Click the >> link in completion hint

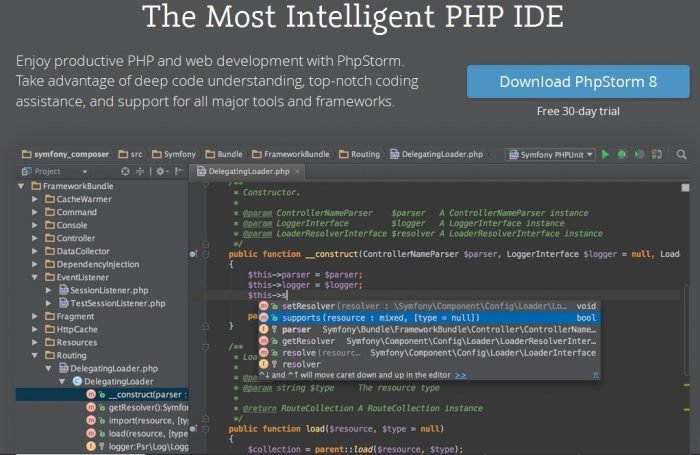click(x=460, y=375)
